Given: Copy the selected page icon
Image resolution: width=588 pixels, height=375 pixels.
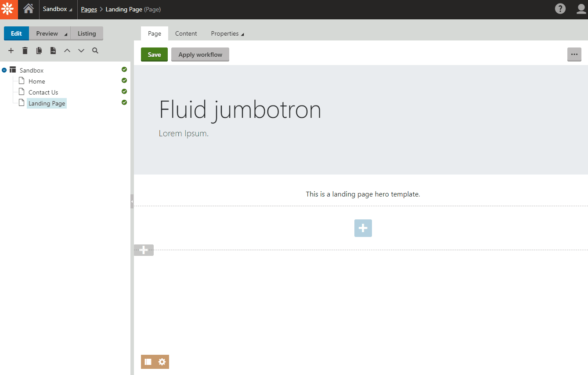Looking at the screenshot, I should pyautogui.click(x=39, y=51).
